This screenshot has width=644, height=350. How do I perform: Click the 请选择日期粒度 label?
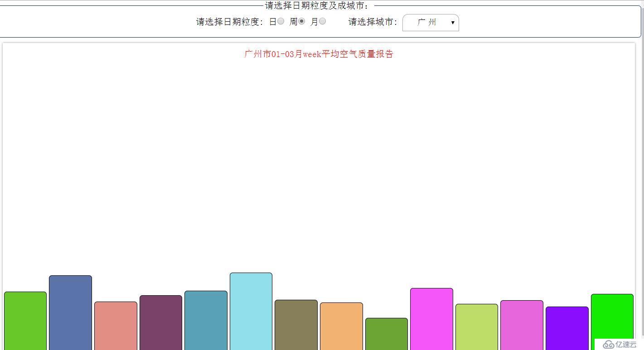[230, 22]
